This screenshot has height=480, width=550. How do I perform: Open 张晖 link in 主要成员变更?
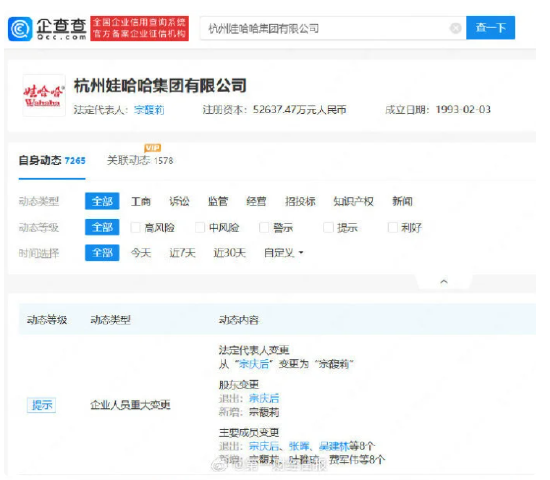299,446
